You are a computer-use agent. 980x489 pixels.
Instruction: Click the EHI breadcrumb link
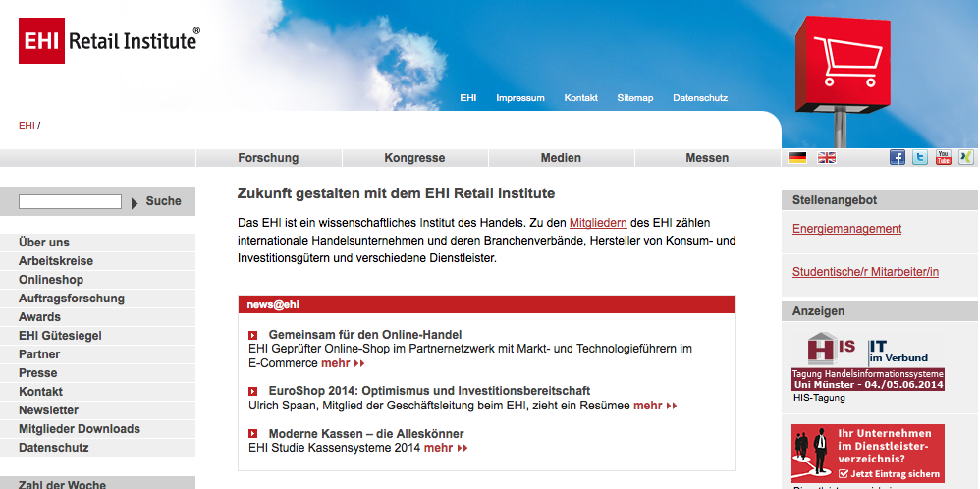tap(27, 125)
